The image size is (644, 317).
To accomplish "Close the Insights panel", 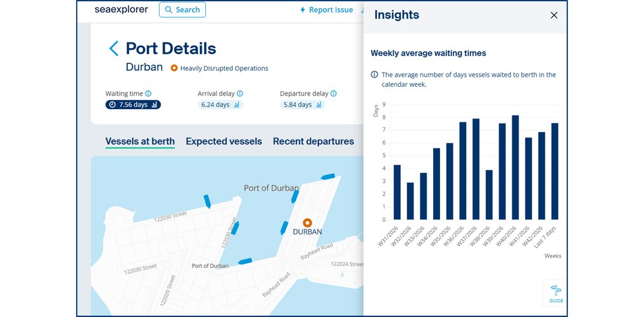I will (x=554, y=15).
